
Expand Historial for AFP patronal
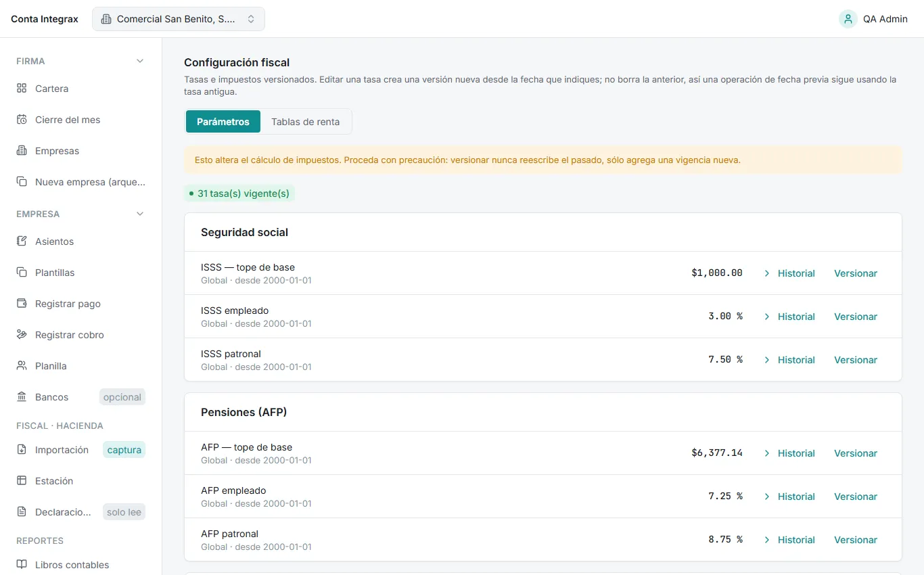coord(789,540)
